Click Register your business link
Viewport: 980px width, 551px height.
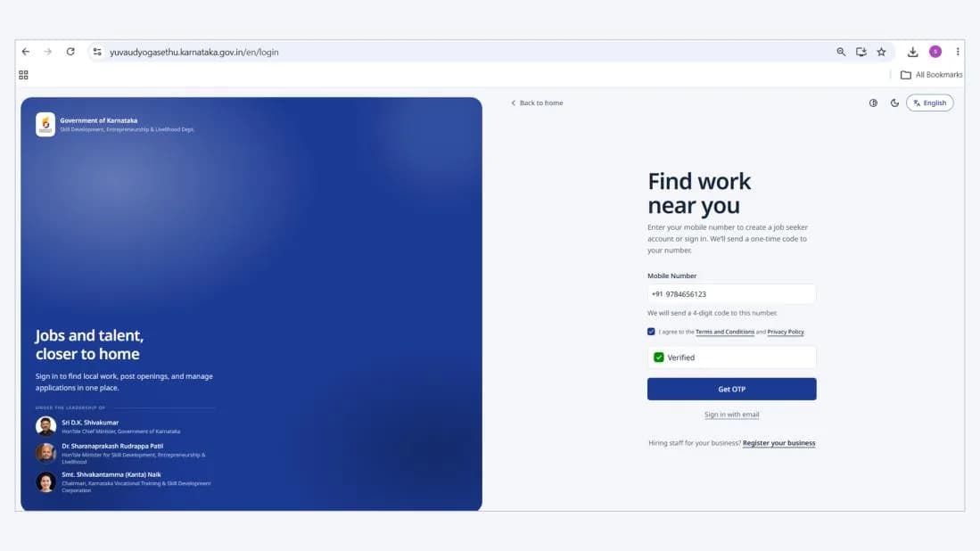click(x=778, y=443)
